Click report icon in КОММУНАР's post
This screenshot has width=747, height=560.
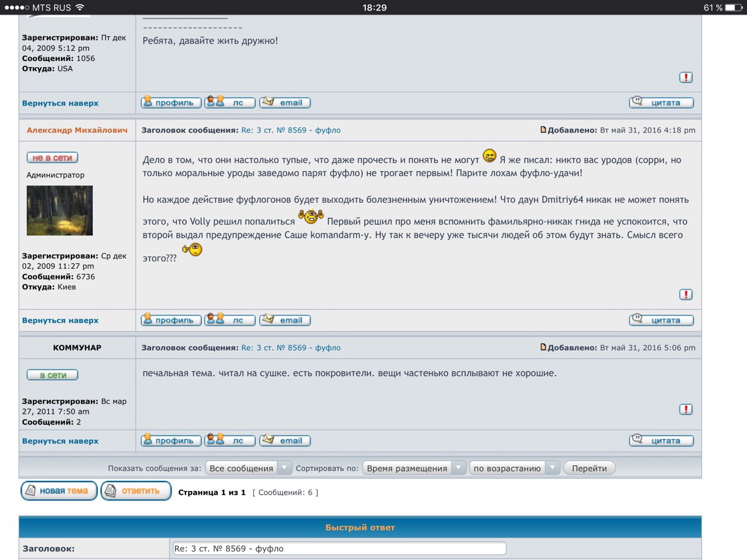(685, 409)
